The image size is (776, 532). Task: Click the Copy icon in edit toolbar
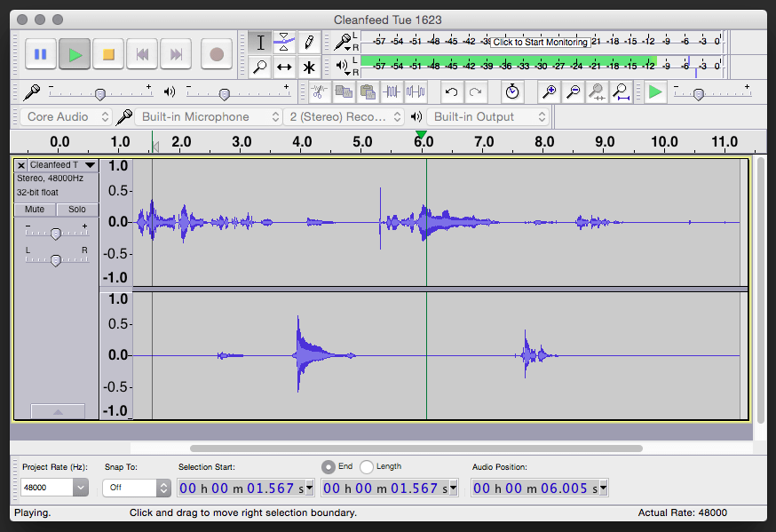click(344, 92)
